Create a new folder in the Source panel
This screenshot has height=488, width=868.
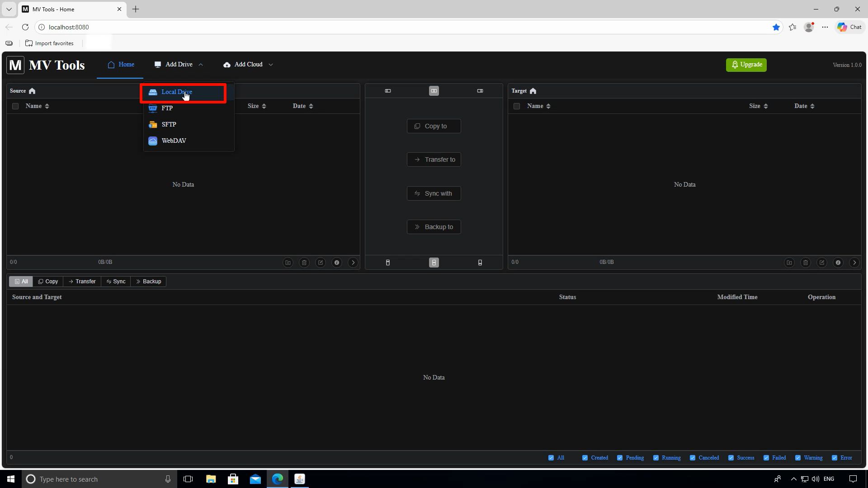click(x=288, y=263)
